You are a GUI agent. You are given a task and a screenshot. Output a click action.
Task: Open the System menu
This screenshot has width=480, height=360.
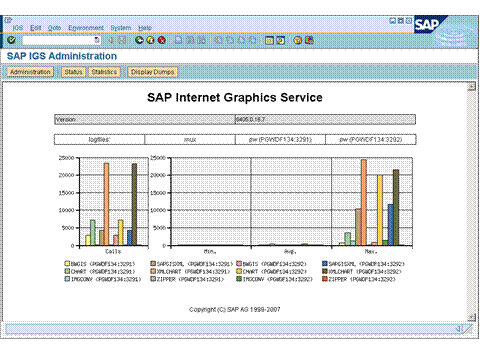[x=121, y=28]
